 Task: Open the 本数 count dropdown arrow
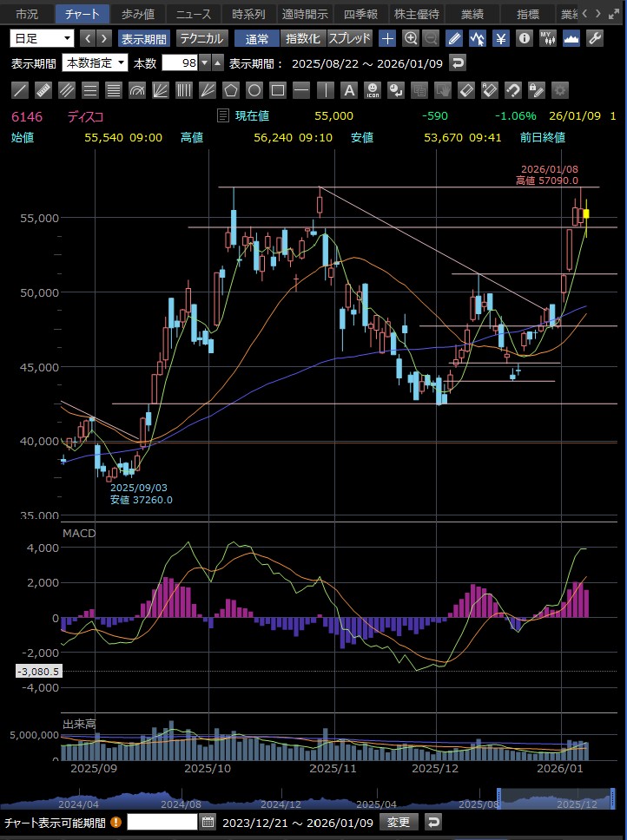click(205, 63)
